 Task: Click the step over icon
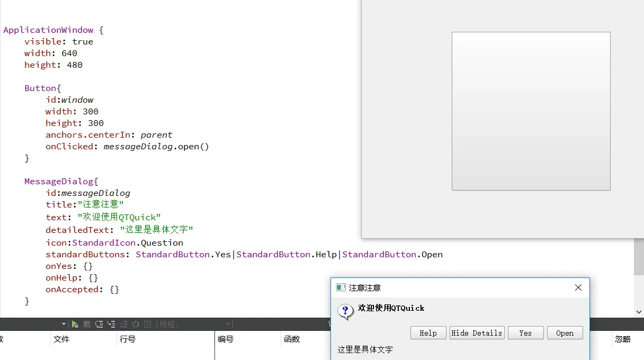tap(99, 324)
